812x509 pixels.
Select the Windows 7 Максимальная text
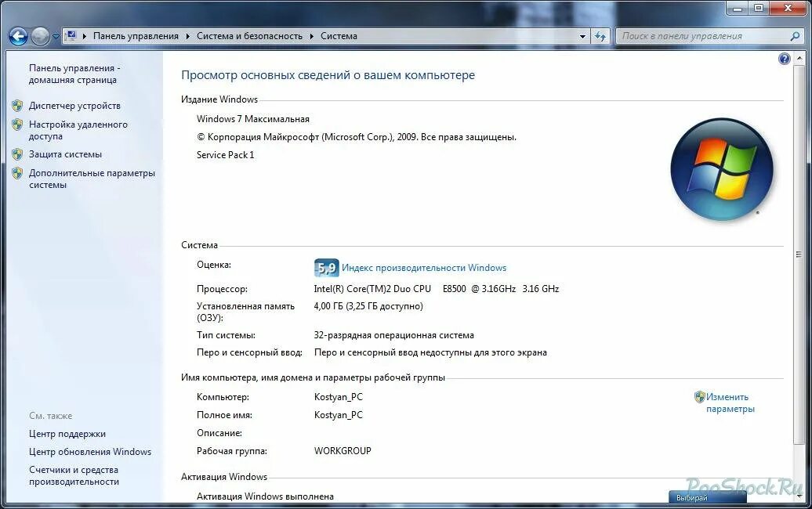(252, 119)
